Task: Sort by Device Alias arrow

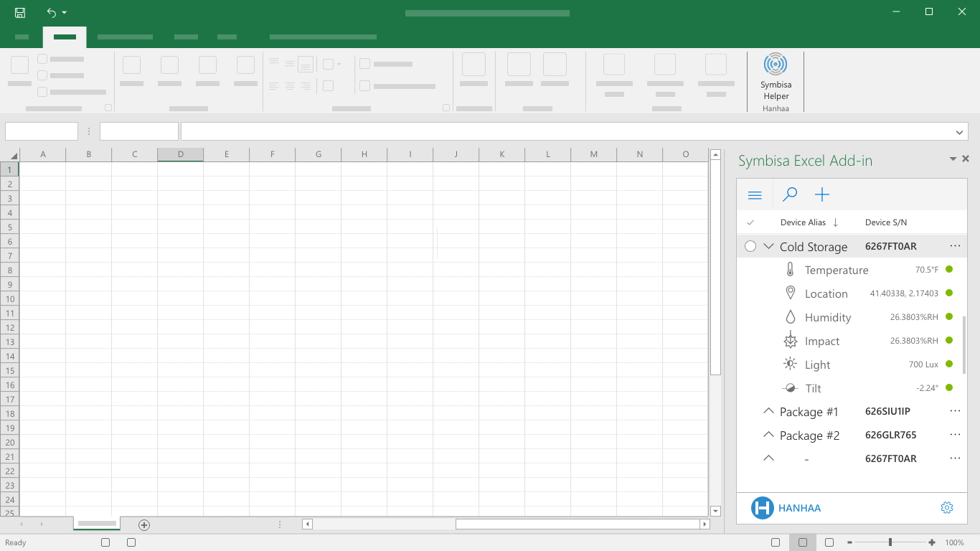Action: tap(836, 222)
